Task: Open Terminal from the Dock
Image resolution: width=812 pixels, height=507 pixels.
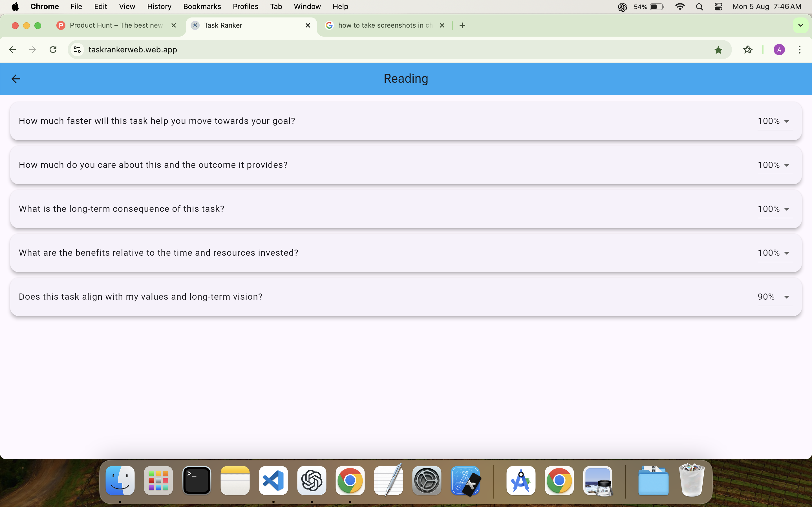Action: pyautogui.click(x=196, y=481)
